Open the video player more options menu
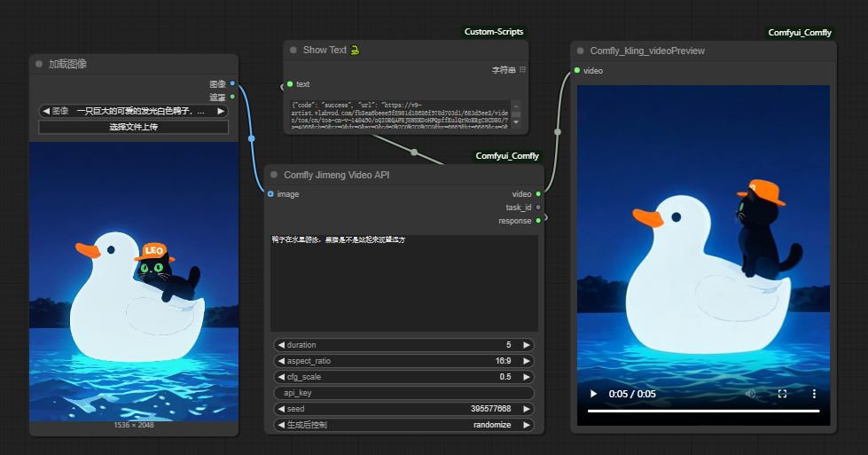This screenshot has height=455, width=868. click(814, 394)
